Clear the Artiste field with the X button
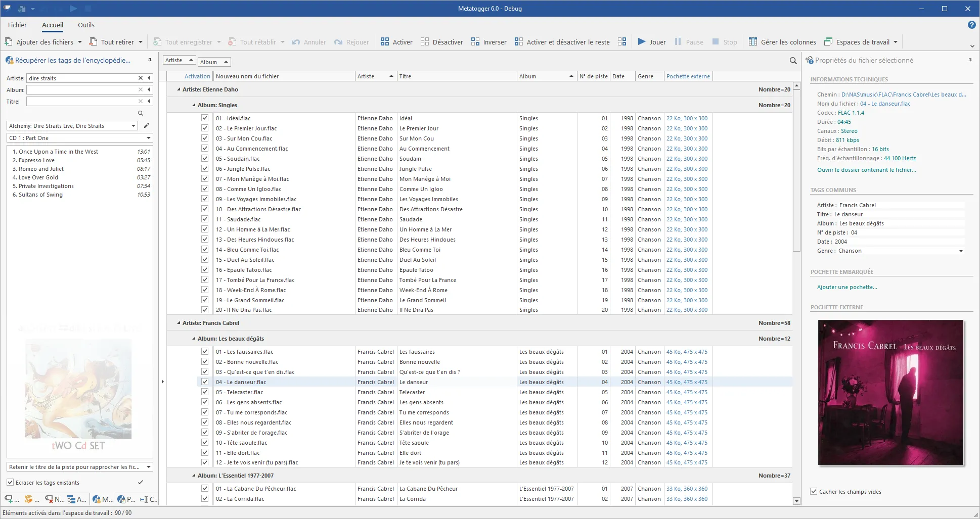The width and height of the screenshot is (980, 519). click(140, 78)
